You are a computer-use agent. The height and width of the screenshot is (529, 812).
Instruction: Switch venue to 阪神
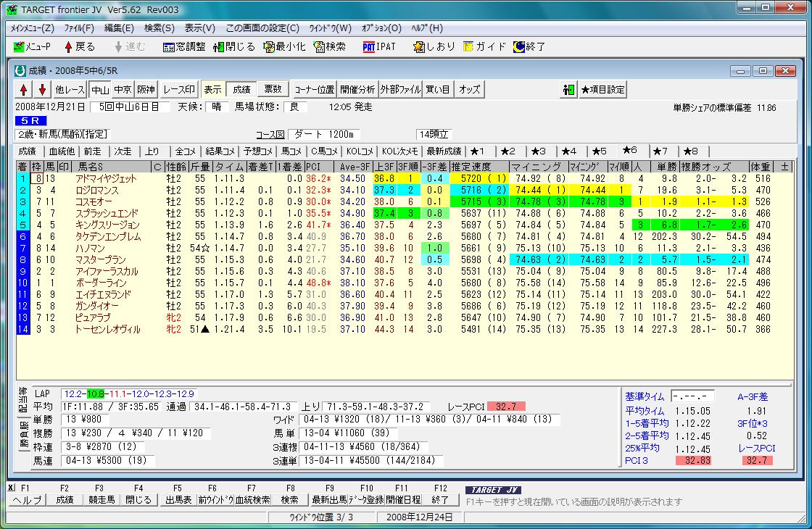click(146, 90)
